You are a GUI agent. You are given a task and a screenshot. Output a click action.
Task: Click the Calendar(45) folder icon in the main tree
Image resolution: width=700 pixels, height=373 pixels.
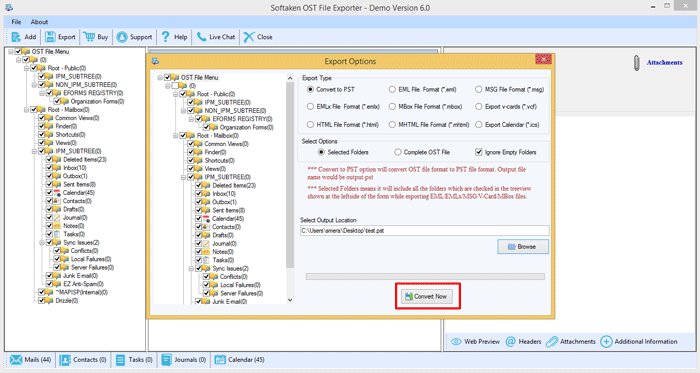(57, 193)
